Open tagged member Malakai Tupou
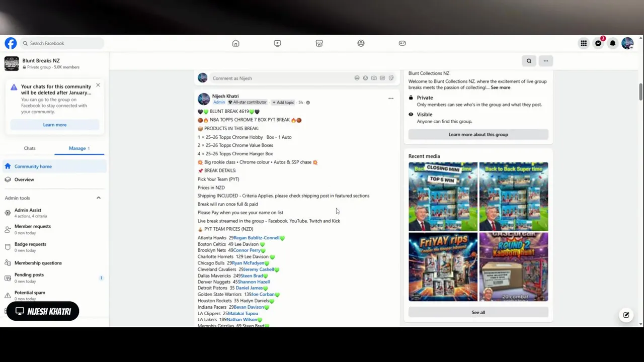Viewport: 644px width, 362px height. (243, 313)
